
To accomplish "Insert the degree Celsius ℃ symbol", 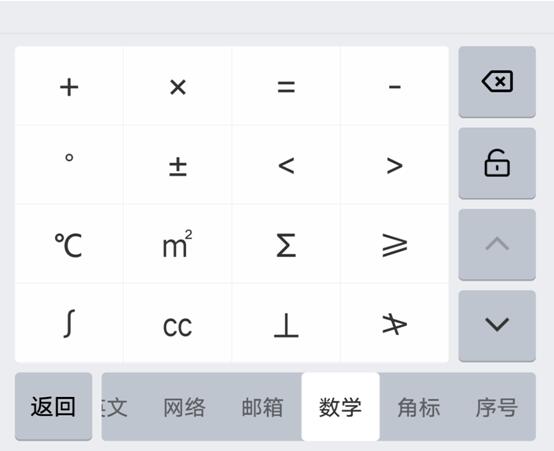I will coord(69,245).
